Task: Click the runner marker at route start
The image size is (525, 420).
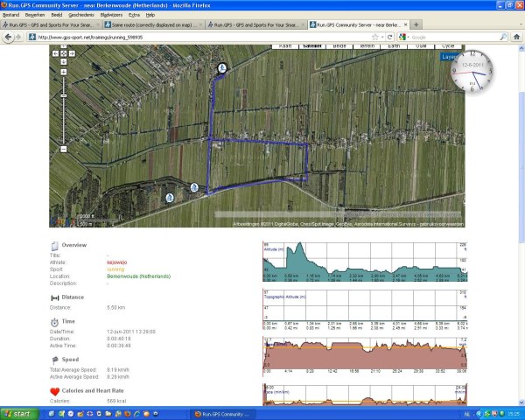Action: [x=222, y=67]
